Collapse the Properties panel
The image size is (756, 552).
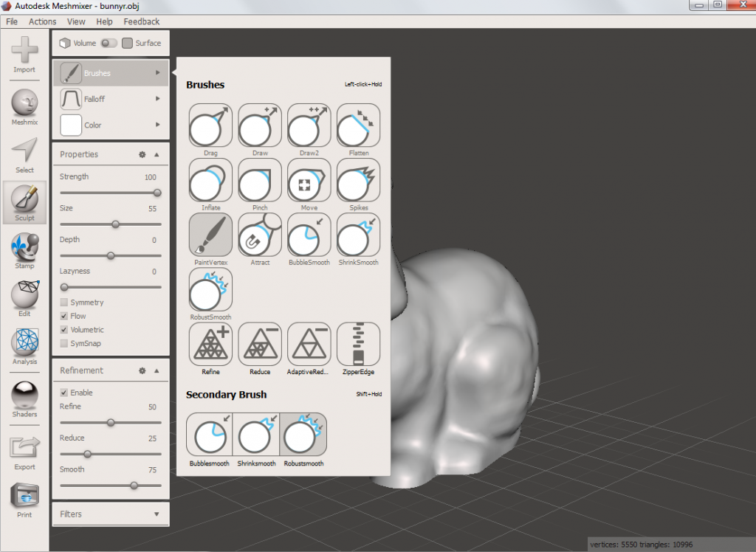[155, 154]
